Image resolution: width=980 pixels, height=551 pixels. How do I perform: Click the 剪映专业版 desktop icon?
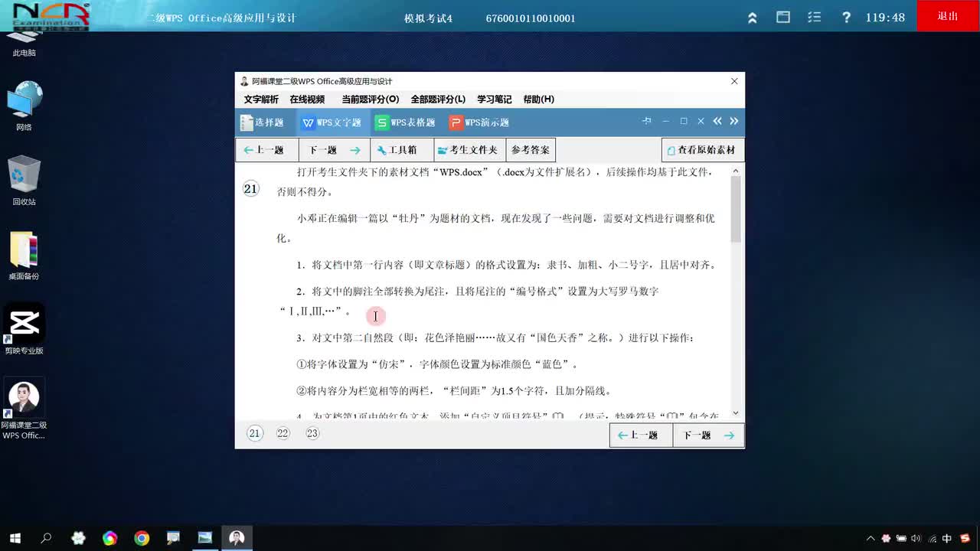click(24, 329)
